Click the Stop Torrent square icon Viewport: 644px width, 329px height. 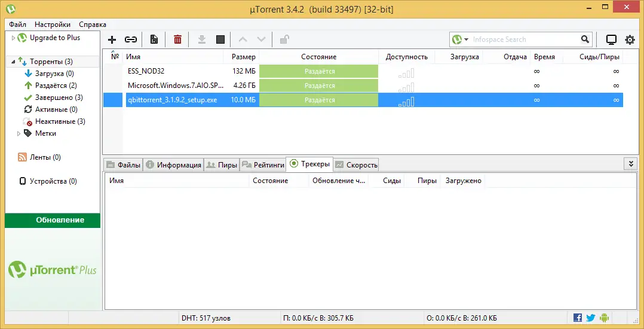click(x=220, y=39)
